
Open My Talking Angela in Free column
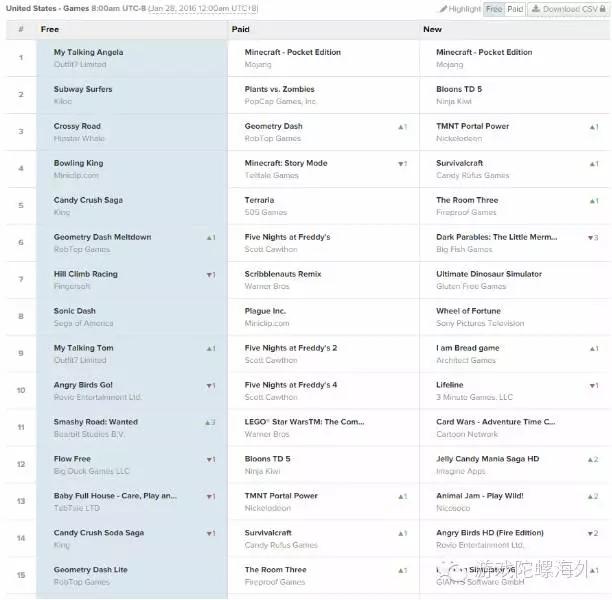(89, 52)
